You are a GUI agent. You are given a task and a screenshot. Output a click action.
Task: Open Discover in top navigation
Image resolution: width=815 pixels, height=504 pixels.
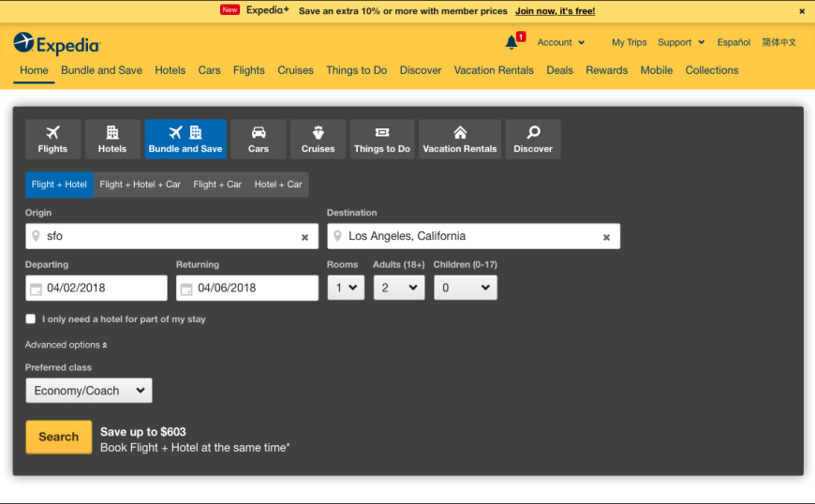(x=421, y=70)
